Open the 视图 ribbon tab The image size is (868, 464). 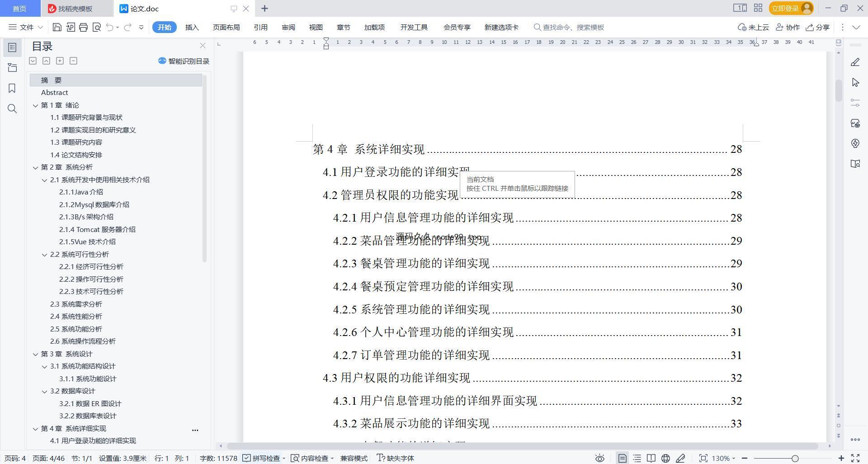pyautogui.click(x=316, y=27)
